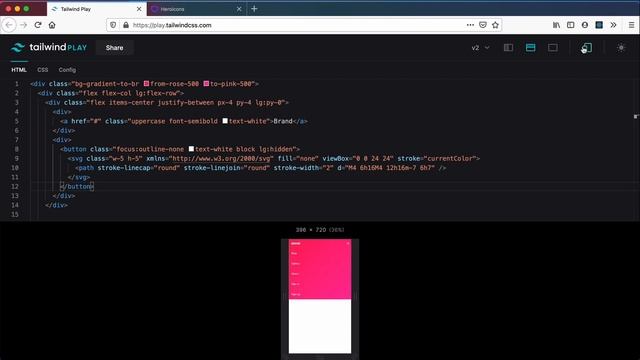Open the v2 version dropdown
Image resolution: width=640 pixels, height=360 pixels.
(x=480, y=48)
